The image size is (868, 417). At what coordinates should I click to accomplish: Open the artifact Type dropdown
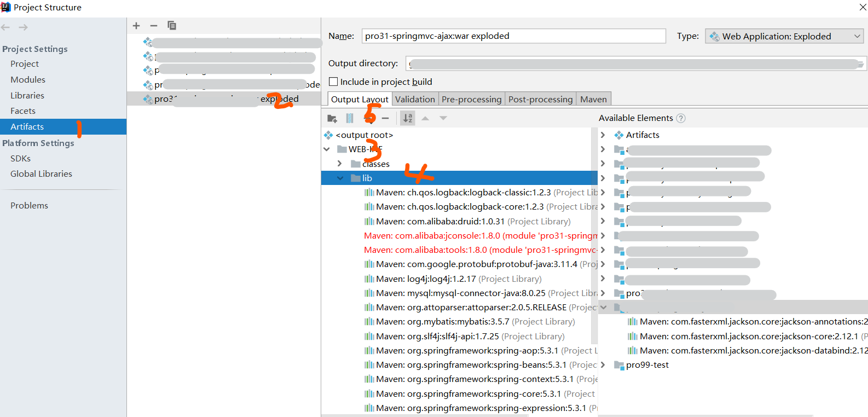pyautogui.click(x=785, y=36)
